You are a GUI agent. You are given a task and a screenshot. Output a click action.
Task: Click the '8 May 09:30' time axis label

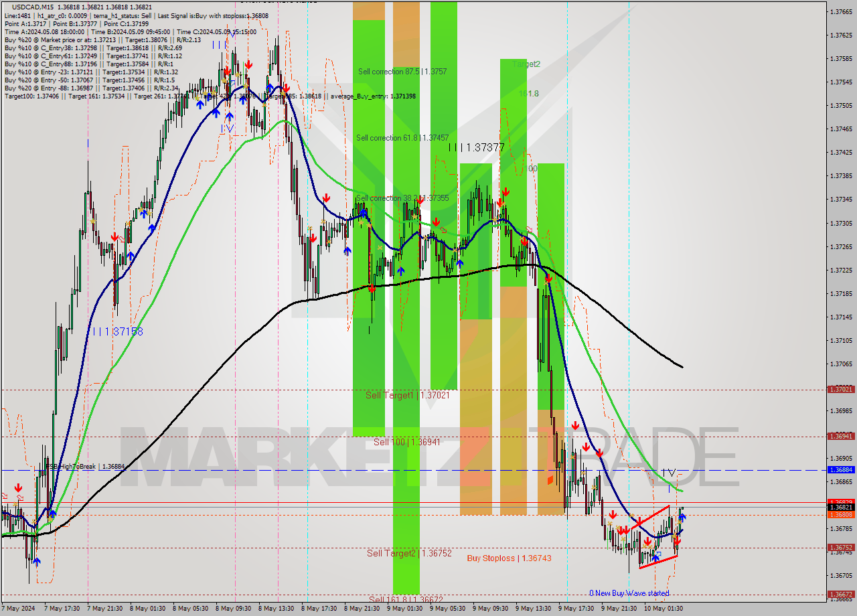tap(233, 609)
